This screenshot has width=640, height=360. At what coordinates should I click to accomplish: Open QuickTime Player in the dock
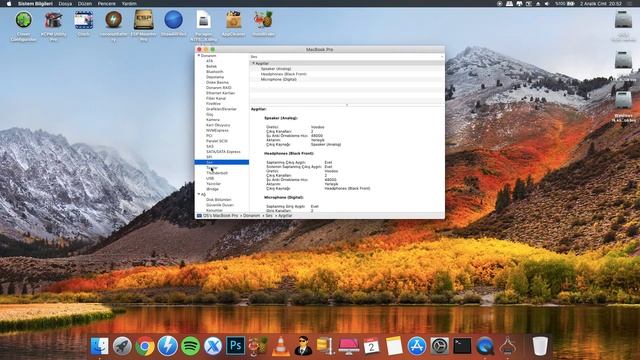(x=485, y=346)
